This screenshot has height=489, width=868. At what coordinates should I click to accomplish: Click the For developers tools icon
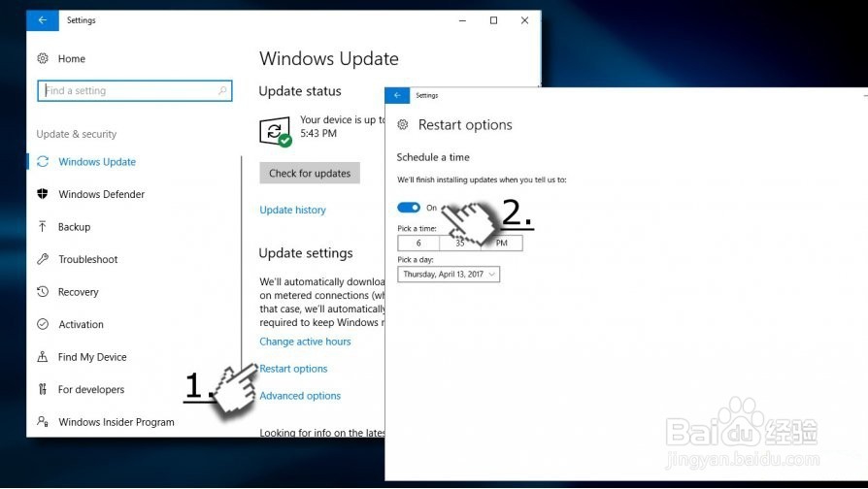tap(43, 389)
